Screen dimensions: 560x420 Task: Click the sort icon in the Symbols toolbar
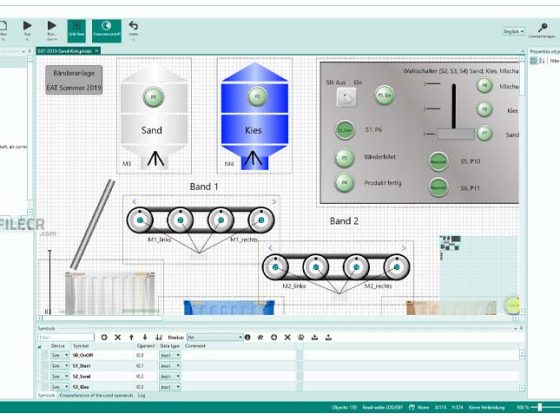click(x=159, y=337)
